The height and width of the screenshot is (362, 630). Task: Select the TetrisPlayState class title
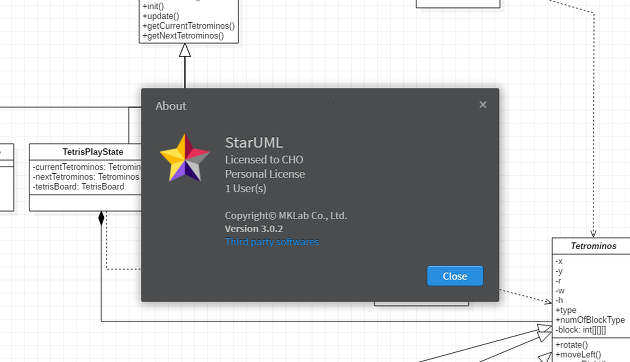point(93,152)
